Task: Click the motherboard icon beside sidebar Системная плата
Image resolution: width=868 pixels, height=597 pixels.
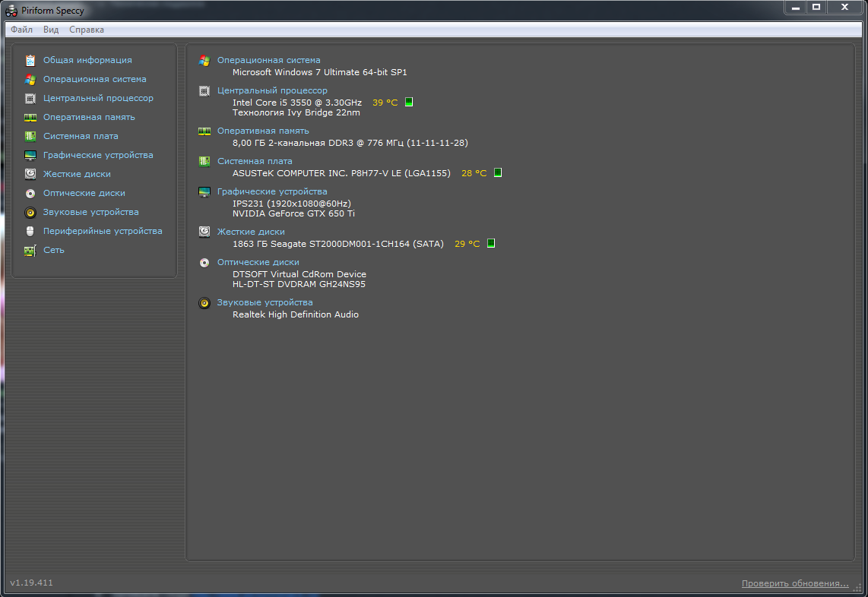Action: click(x=30, y=136)
